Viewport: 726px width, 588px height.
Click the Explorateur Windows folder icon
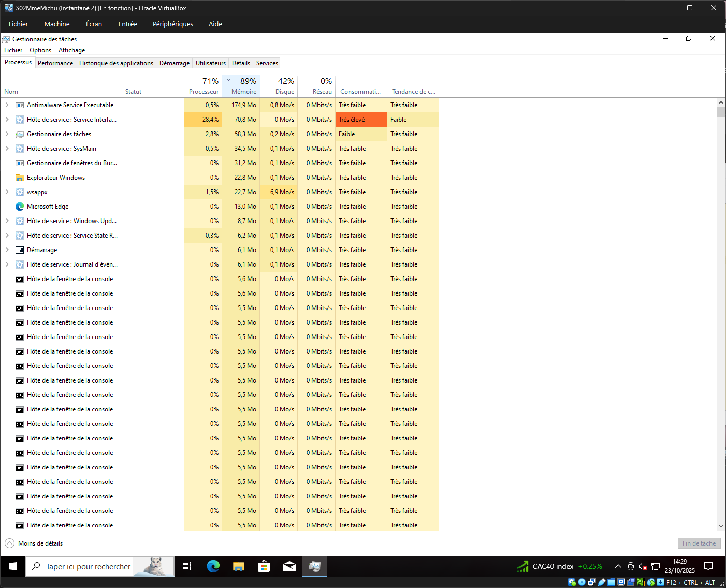point(20,178)
